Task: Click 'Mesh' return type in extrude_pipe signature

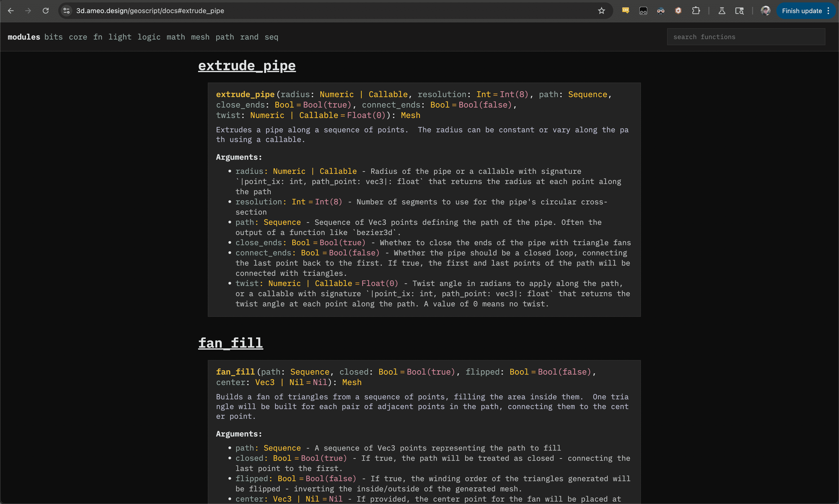Action: point(411,116)
